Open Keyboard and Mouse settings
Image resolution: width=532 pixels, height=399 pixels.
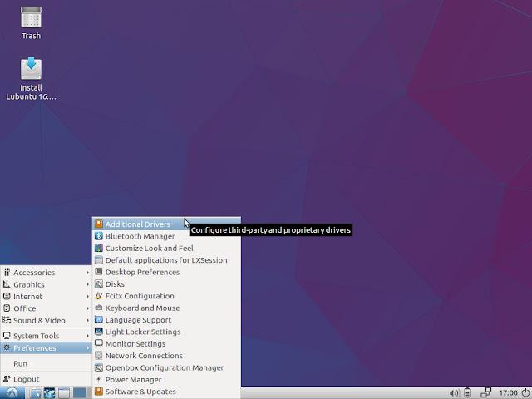[x=166, y=308]
